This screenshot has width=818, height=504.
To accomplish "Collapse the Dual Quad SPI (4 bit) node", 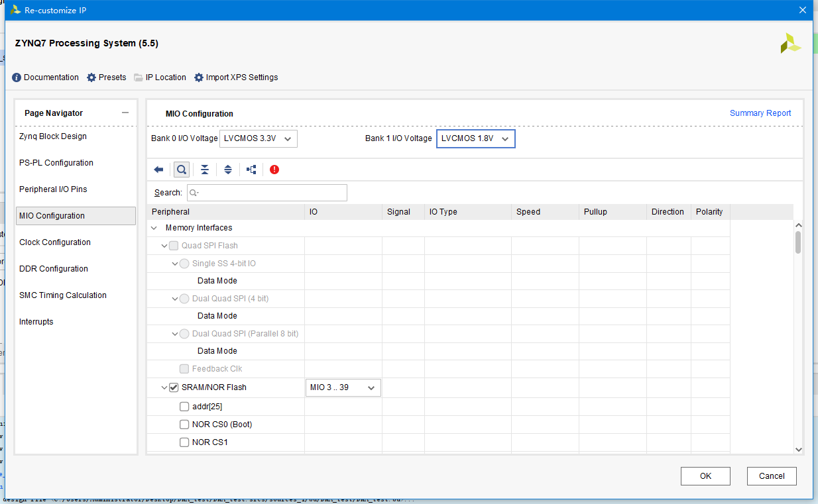I will point(175,299).
